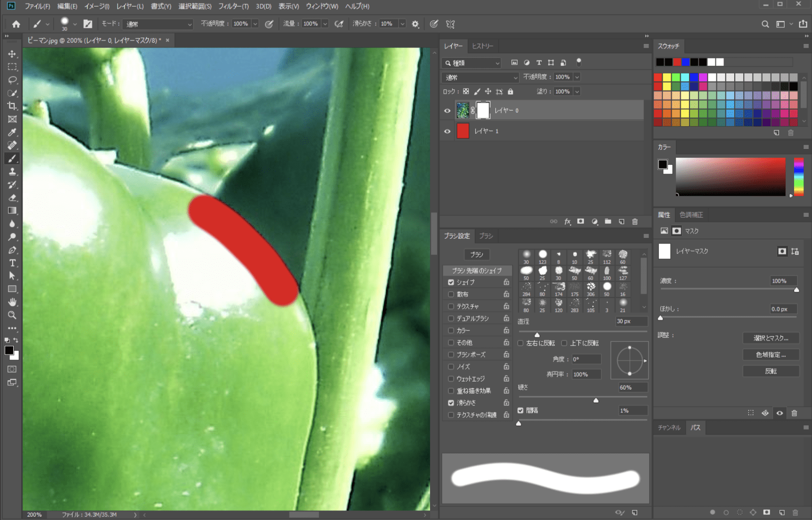Disable the 滑らかさ brush checkbox
812x520 pixels.
point(451,403)
